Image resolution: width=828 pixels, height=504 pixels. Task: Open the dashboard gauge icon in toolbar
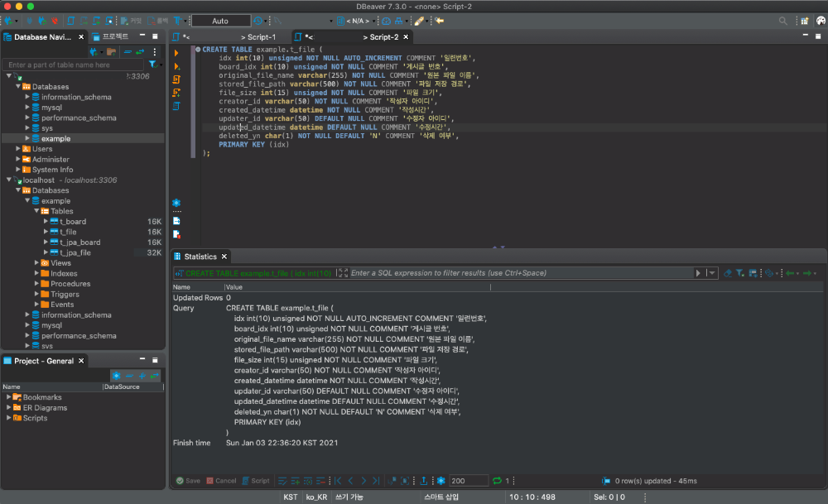[x=386, y=21]
